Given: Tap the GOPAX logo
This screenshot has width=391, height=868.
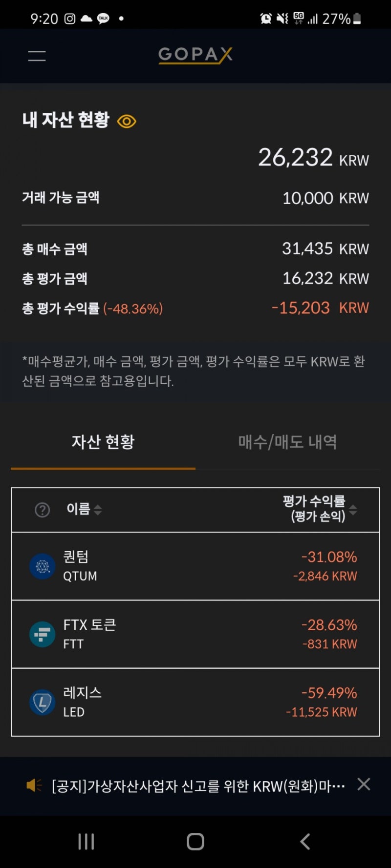Looking at the screenshot, I should tap(195, 55).
